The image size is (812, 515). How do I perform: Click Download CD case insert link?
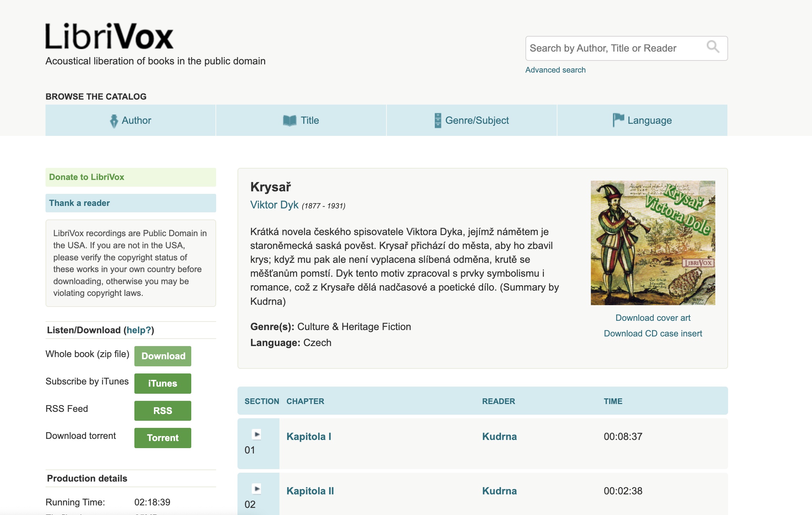click(653, 334)
